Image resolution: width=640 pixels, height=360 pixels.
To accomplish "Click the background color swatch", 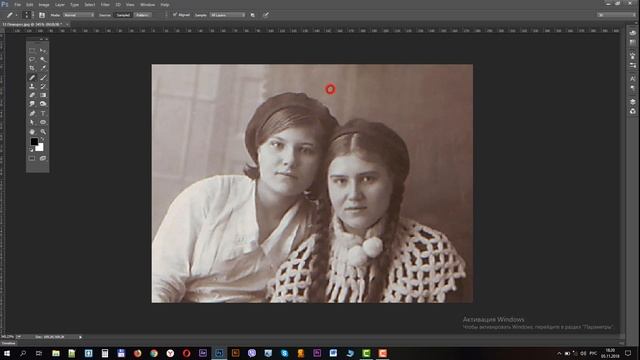I will click(x=40, y=147).
